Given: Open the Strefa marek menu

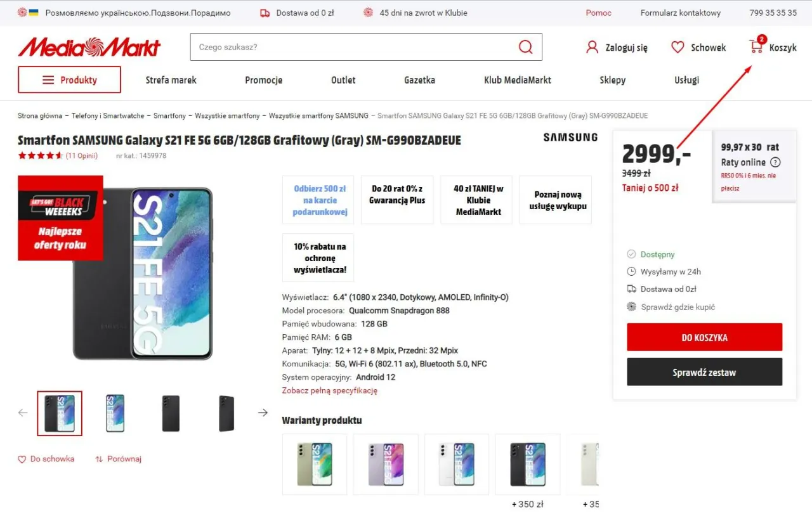Looking at the screenshot, I should 171,80.
